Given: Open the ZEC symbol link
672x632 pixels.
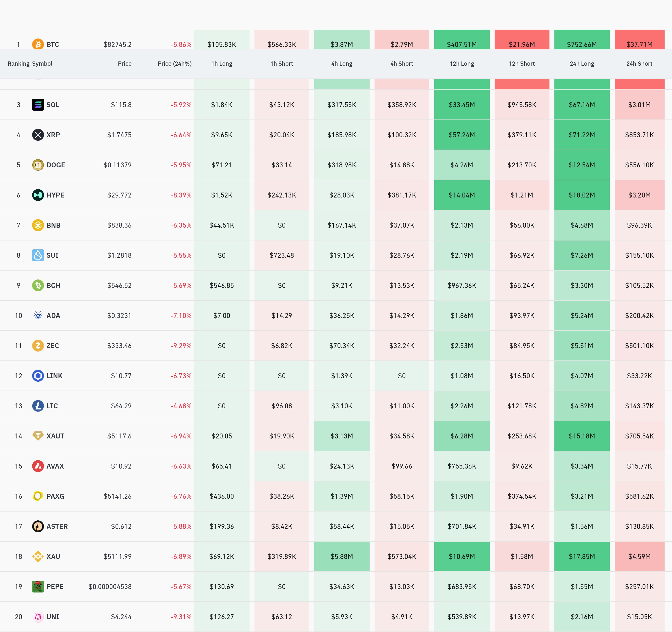Looking at the screenshot, I should [52, 346].
